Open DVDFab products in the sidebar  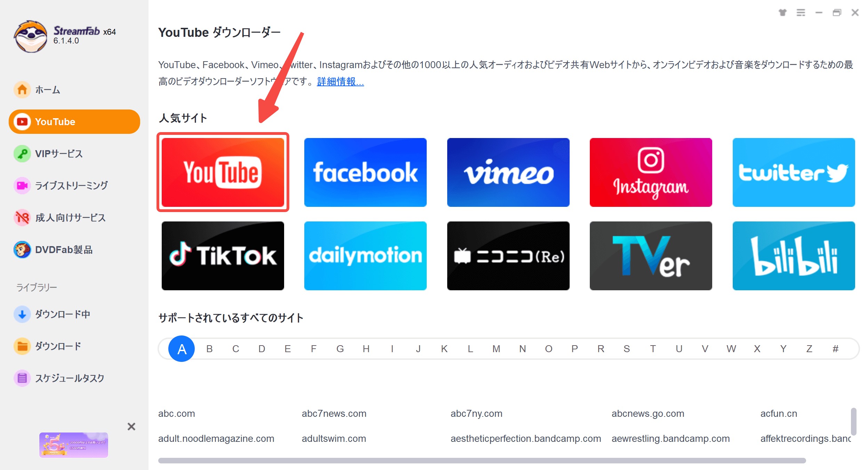pyautogui.click(x=54, y=250)
